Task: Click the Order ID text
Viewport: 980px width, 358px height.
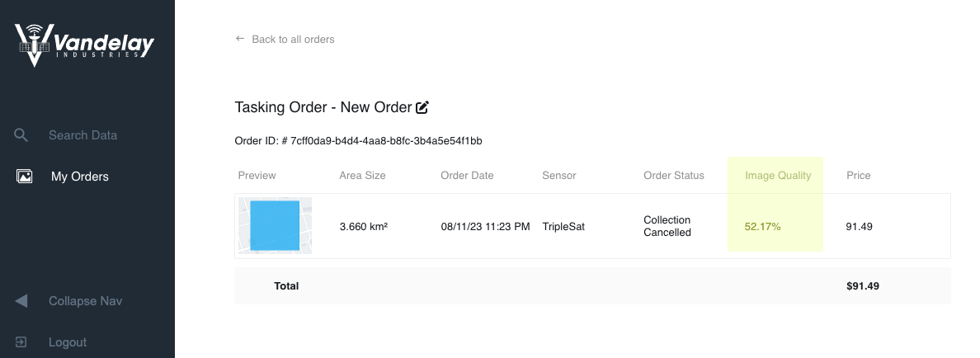Action: (x=358, y=140)
